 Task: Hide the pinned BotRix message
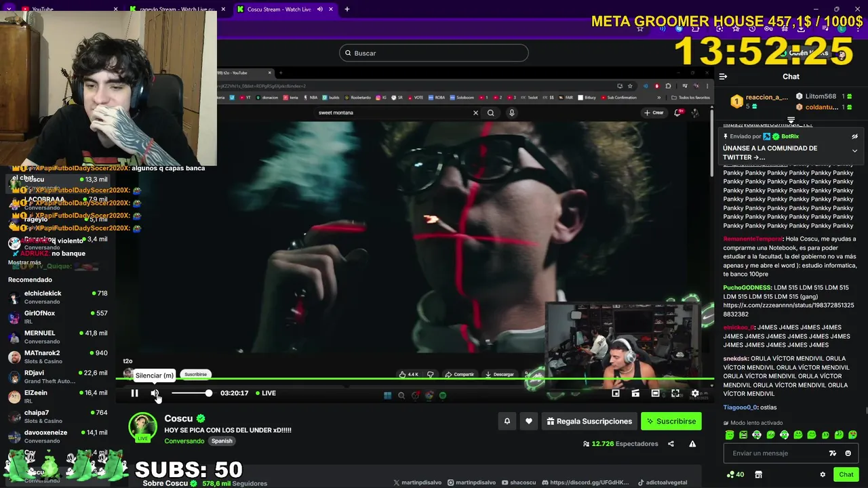[x=854, y=136]
